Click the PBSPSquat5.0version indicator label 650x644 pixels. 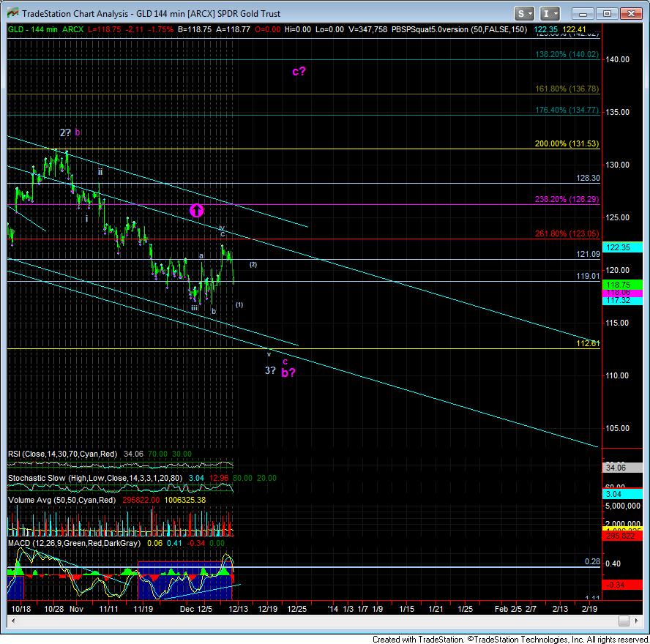click(459, 29)
